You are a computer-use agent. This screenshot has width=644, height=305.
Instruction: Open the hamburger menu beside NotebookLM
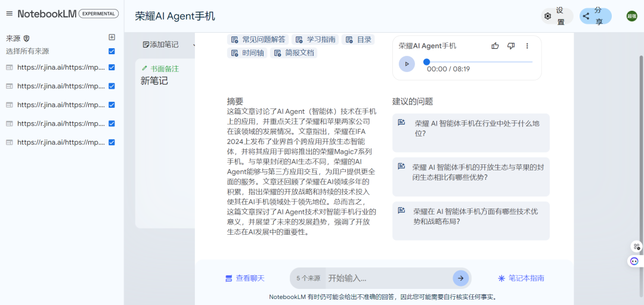9,14
